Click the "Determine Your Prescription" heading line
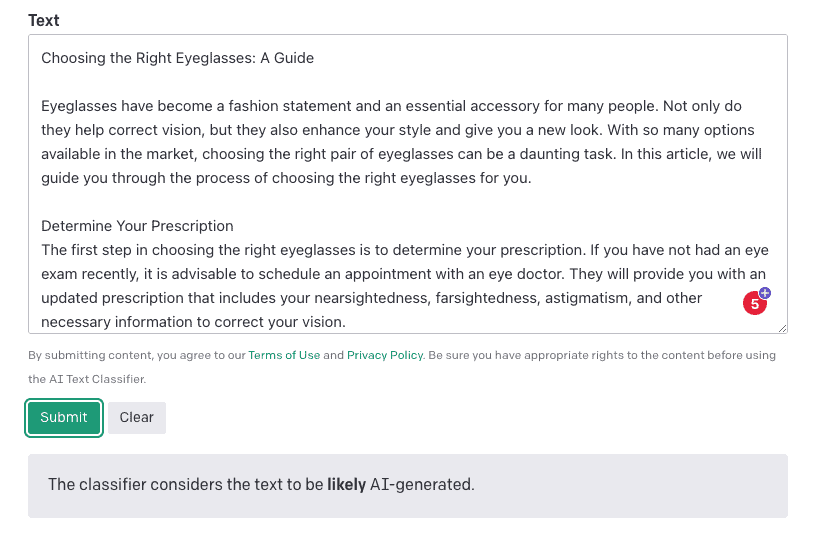This screenshot has width=821, height=546. tap(137, 226)
